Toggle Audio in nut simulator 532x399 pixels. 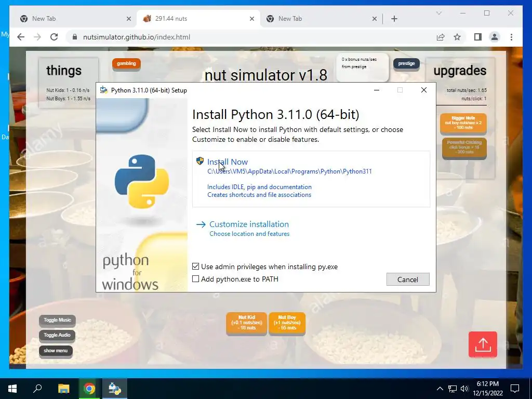(x=57, y=335)
